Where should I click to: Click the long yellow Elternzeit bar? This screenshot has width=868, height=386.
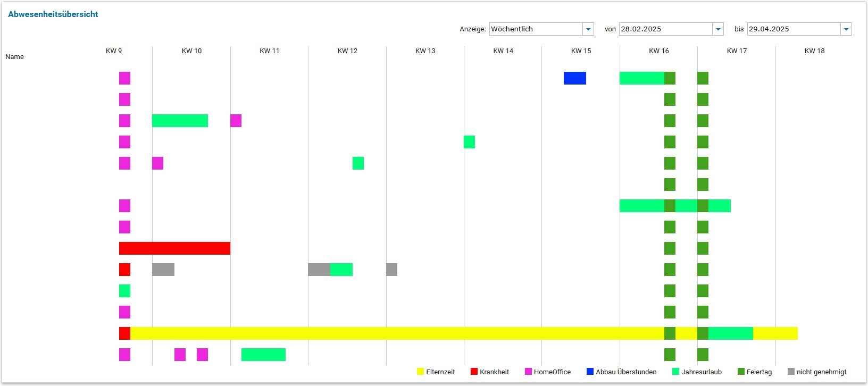tap(394, 333)
